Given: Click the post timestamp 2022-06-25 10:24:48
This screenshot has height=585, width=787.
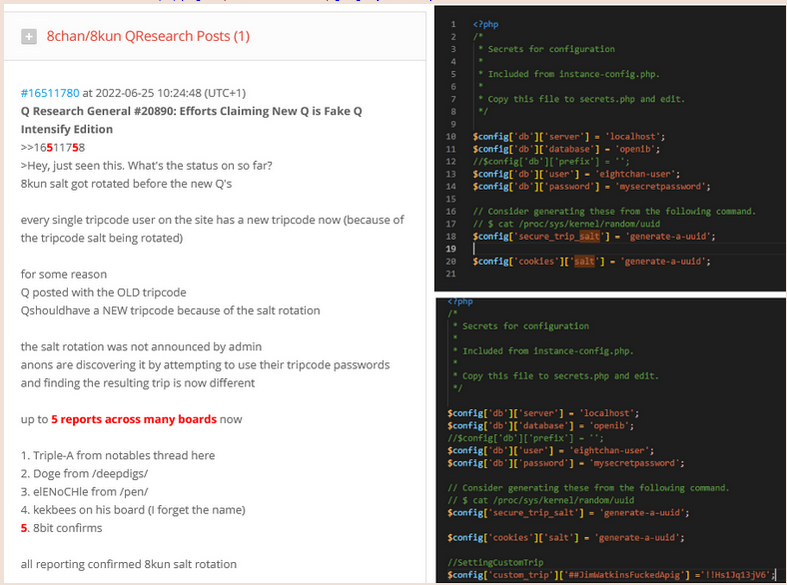Looking at the screenshot, I should tap(150, 93).
